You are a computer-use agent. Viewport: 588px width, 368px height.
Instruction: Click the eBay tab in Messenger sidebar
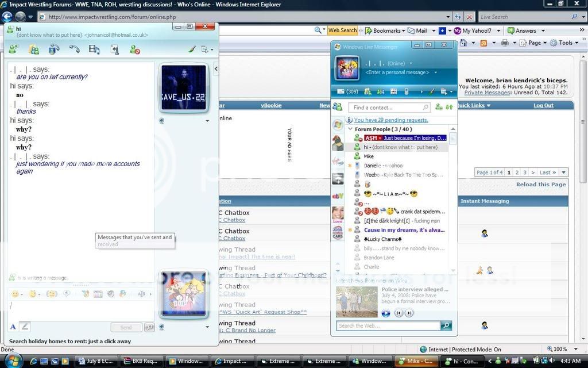(x=338, y=196)
